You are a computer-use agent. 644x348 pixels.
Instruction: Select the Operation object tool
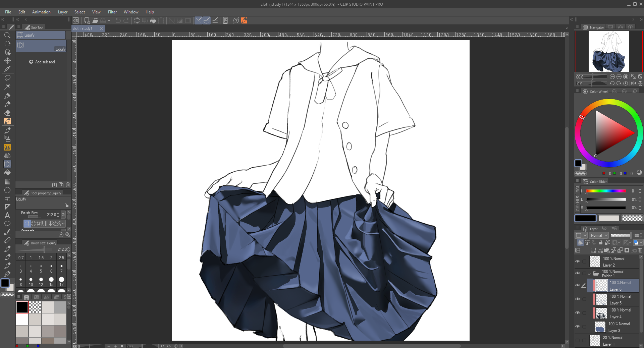(x=7, y=52)
